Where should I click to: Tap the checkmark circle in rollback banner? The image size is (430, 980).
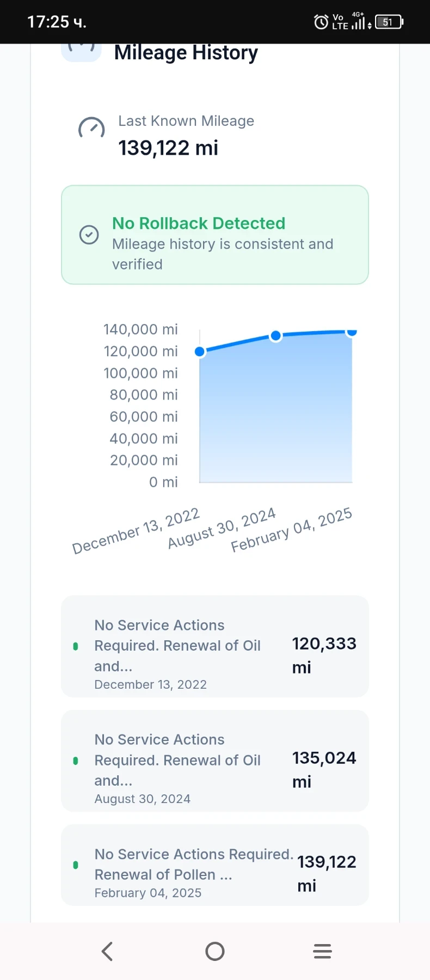click(89, 235)
